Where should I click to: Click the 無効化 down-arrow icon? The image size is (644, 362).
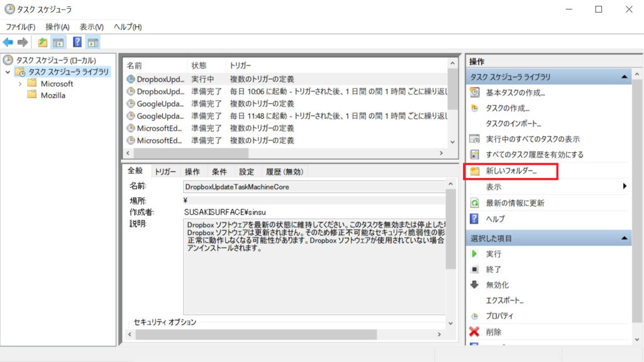474,285
